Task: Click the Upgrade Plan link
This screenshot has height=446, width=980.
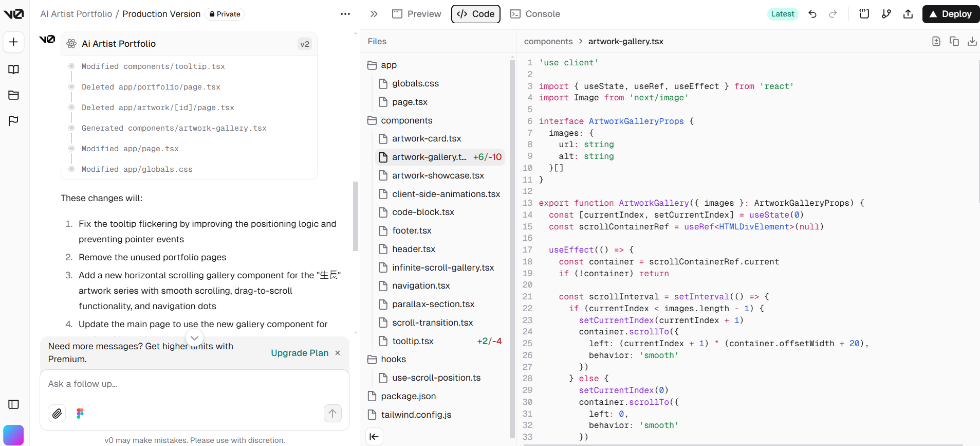Action: 300,353
